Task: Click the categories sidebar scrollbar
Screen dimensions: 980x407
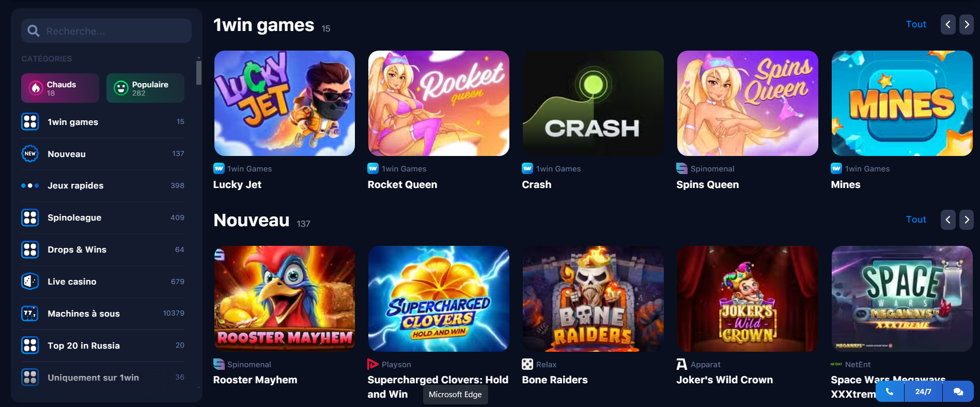Action: tap(199, 72)
